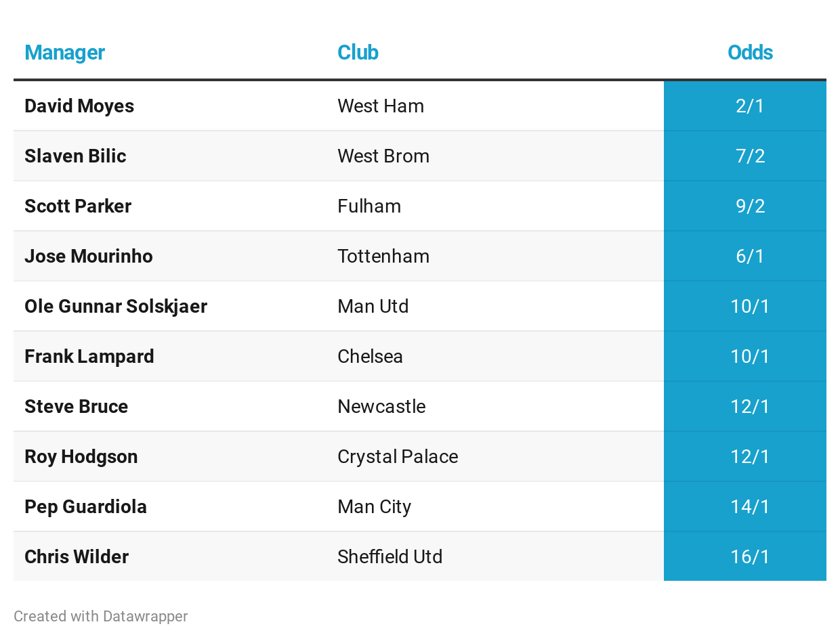Click Pep Guardiola manager name

click(x=85, y=506)
